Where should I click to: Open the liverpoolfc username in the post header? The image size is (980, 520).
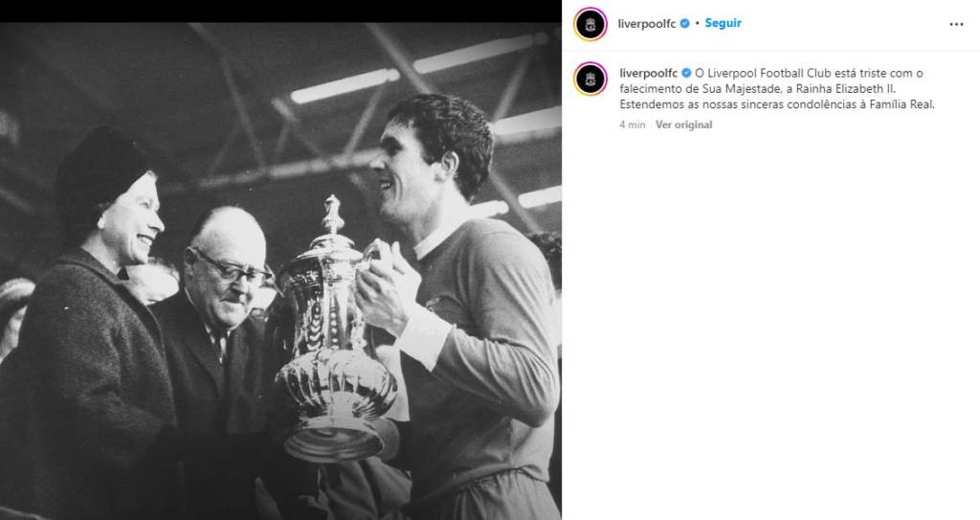(x=647, y=24)
